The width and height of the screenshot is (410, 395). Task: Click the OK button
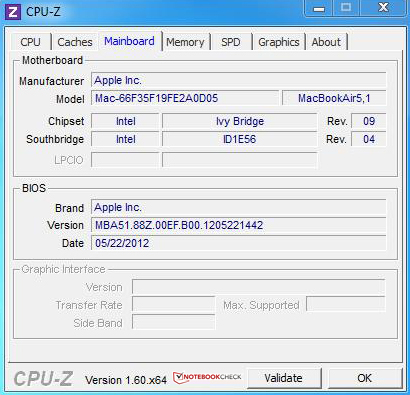coord(365,378)
